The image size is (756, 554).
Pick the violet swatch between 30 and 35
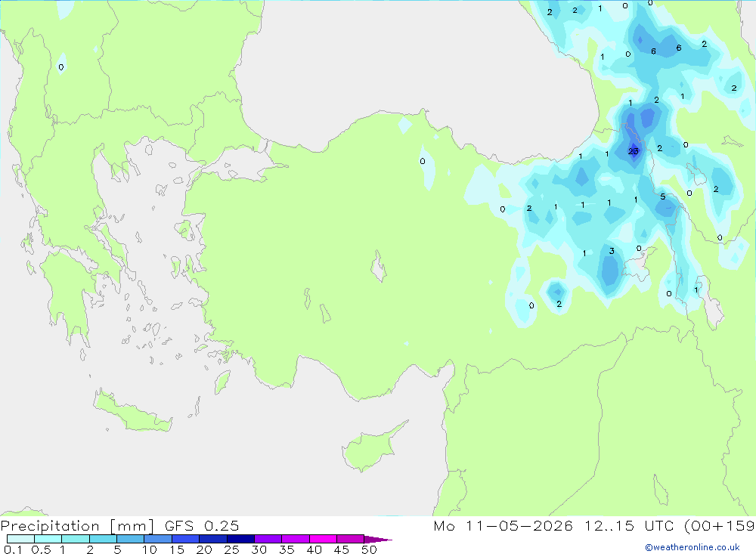tap(268, 539)
